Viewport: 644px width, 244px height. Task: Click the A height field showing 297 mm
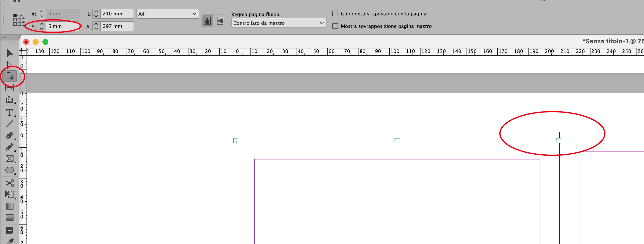click(x=117, y=26)
